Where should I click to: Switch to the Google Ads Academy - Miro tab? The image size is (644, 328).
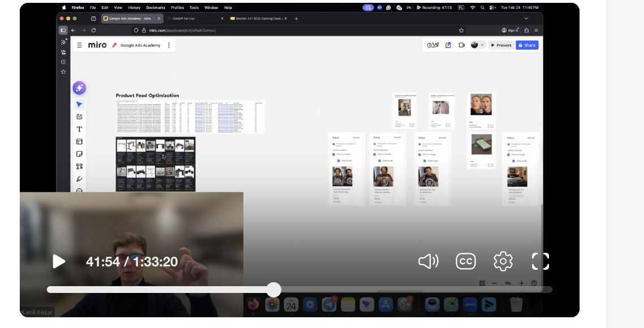[x=132, y=19]
